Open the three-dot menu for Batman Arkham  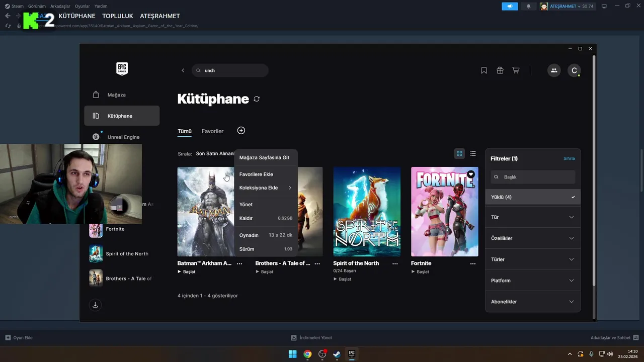(x=239, y=263)
